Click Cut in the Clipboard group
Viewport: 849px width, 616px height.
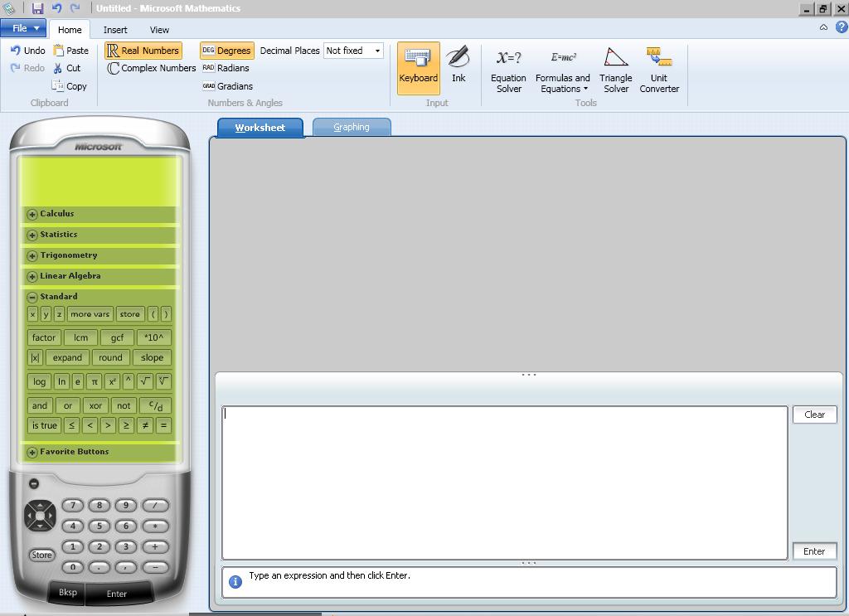[x=66, y=68]
